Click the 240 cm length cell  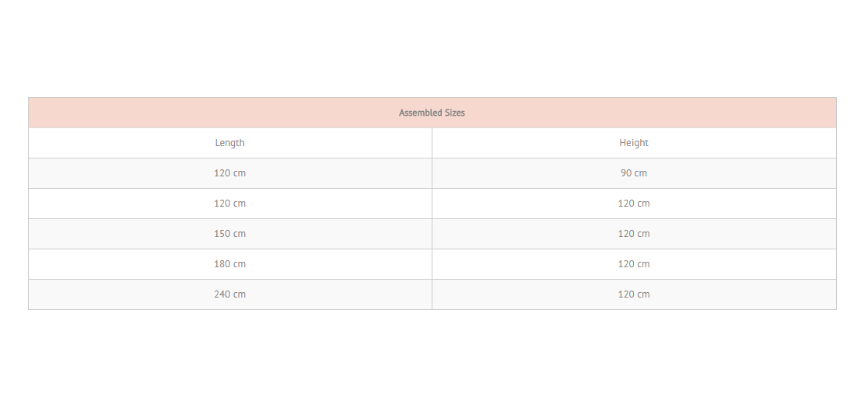point(229,294)
